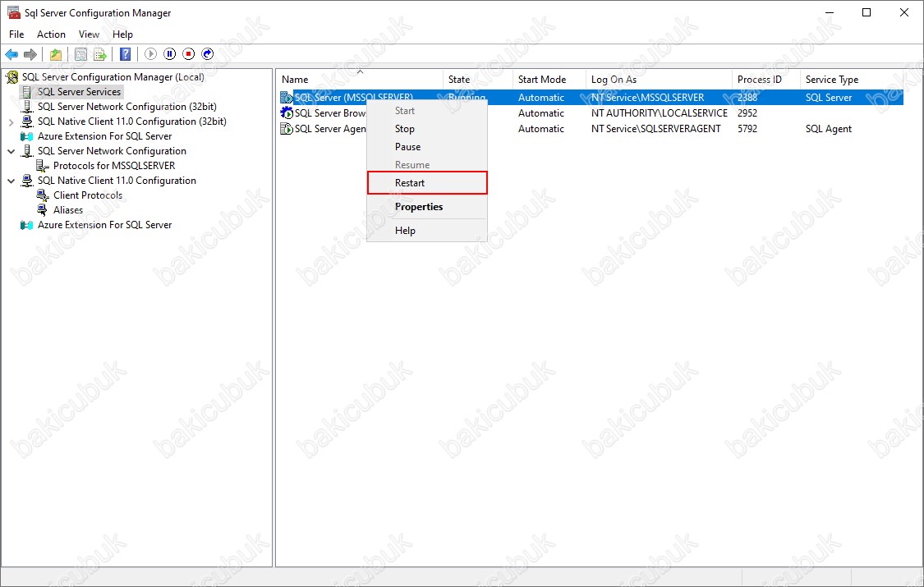
Task: Click process ID 5792 cell
Action: pyautogui.click(x=747, y=129)
